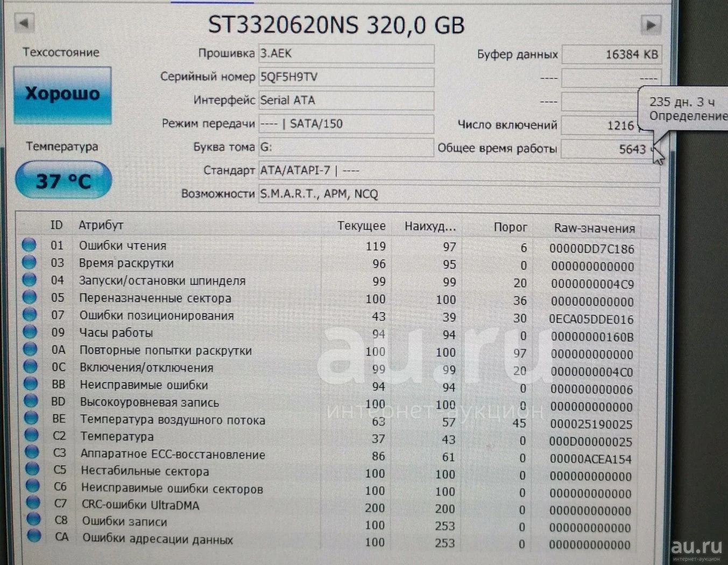The height and width of the screenshot is (565, 728).
Task: Select raw value 000000000006
Action: pos(592,389)
